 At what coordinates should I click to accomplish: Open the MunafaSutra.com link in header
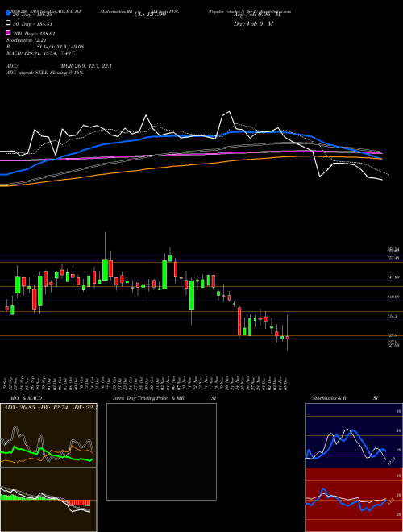pos(275,11)
